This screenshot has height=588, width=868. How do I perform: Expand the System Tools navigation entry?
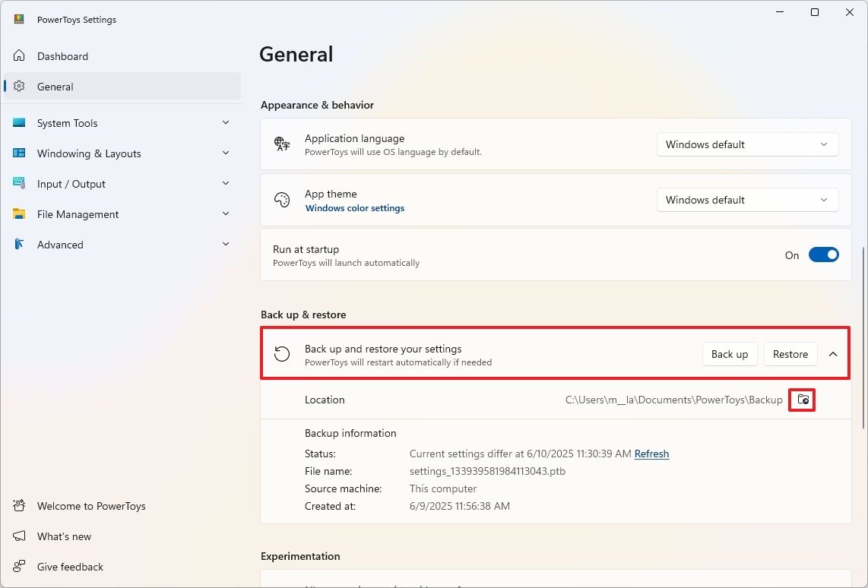pyautogui.click(x=226, y=122)
